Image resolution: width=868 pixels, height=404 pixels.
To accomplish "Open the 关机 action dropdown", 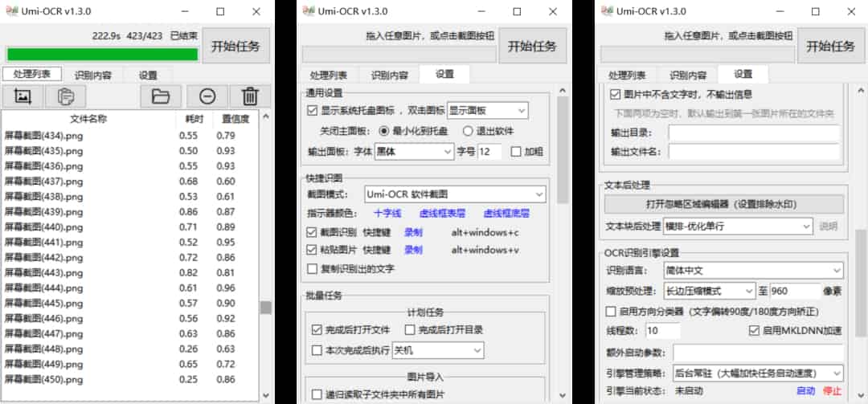I will point(438,350).
